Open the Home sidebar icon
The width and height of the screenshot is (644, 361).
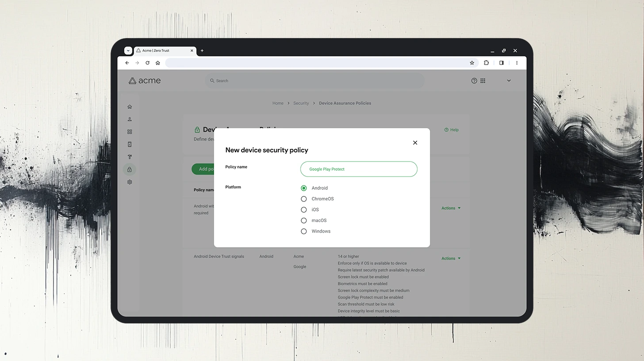tap(129, 106)
